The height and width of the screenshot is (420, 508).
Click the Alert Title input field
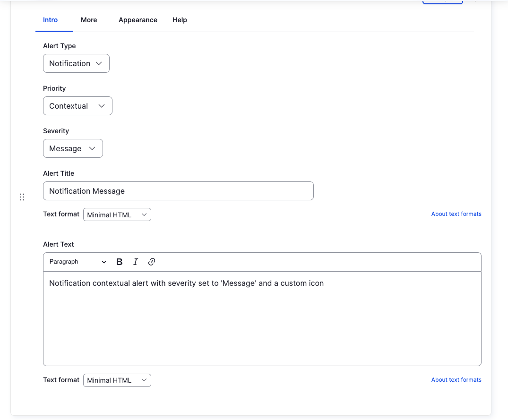pos(178,190)
